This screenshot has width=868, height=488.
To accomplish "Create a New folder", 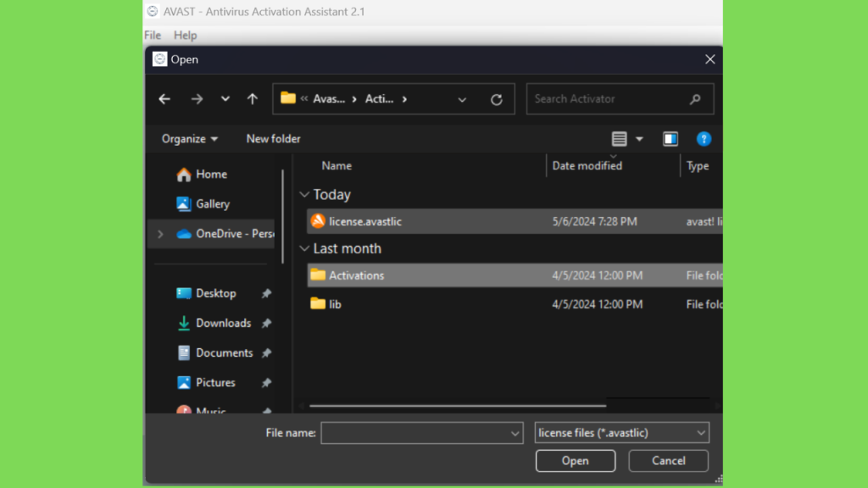I will [x=274, y=139].
